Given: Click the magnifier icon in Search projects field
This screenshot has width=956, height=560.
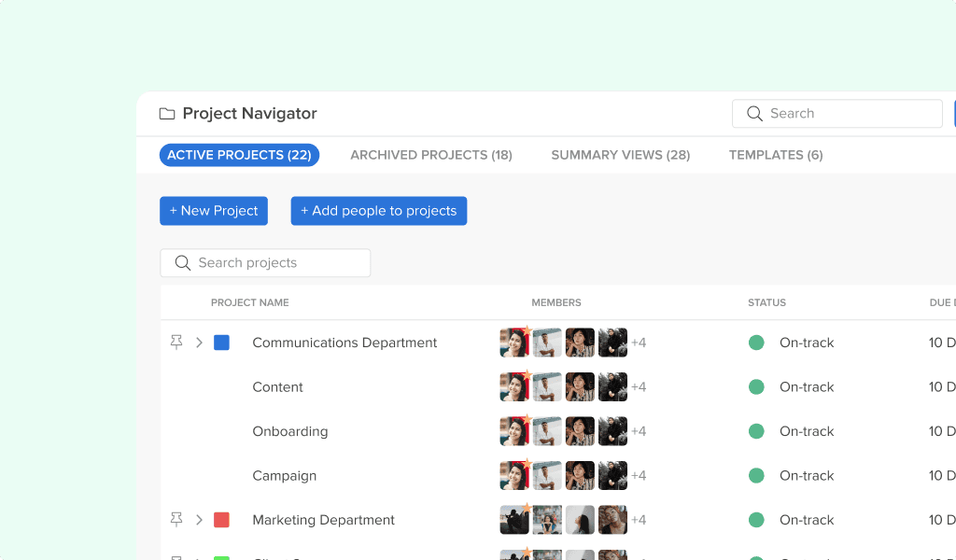Looking at the screenshot, I should tap(183, 262).
